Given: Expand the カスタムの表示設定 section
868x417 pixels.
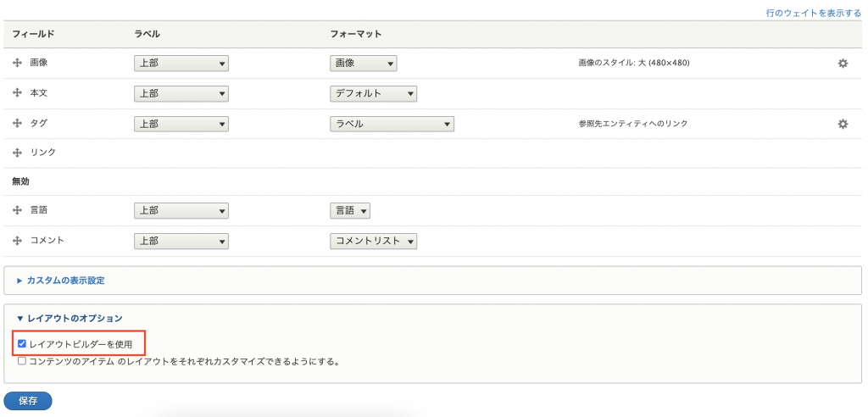Looking at the screenshot, I should [65, 280].
